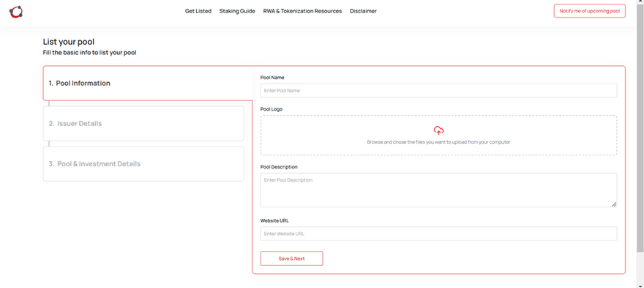Click the Pool Logo upload dropzone text
The width and height of the screenshot is (644, 288).
[438, 142]
